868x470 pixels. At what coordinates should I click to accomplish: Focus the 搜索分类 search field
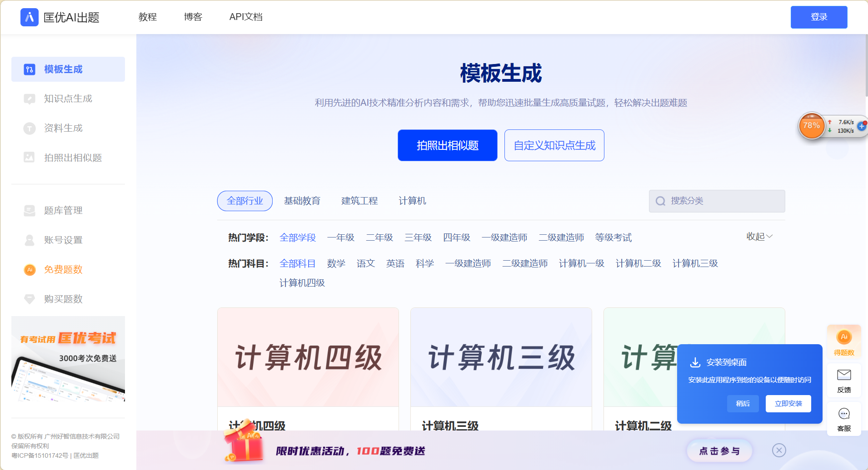click(x=717, y=201)
